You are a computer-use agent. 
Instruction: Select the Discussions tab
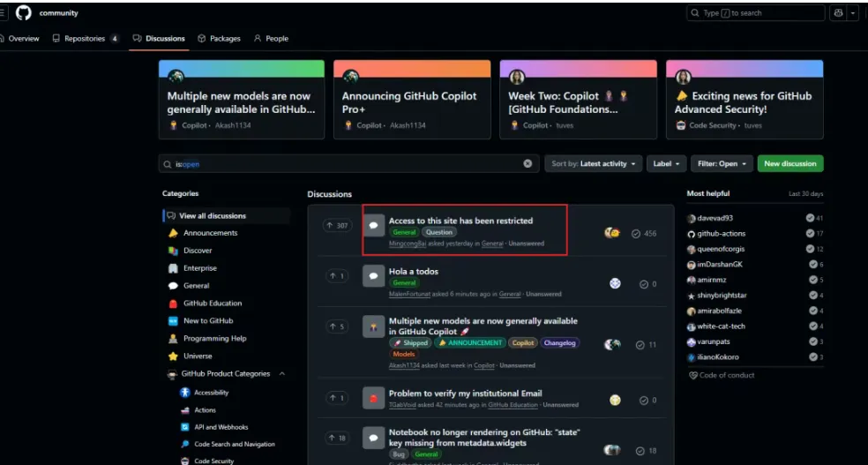pos(159,39)
